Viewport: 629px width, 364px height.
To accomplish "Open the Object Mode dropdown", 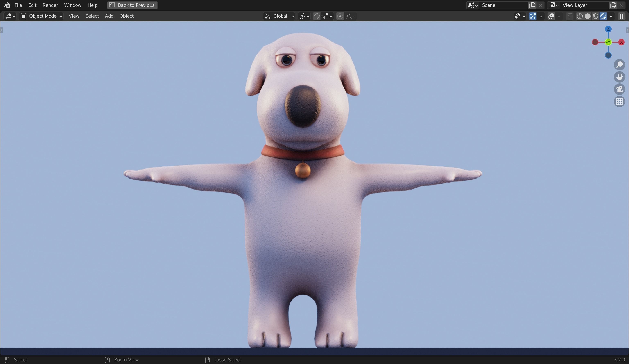I will coord(41,16).
